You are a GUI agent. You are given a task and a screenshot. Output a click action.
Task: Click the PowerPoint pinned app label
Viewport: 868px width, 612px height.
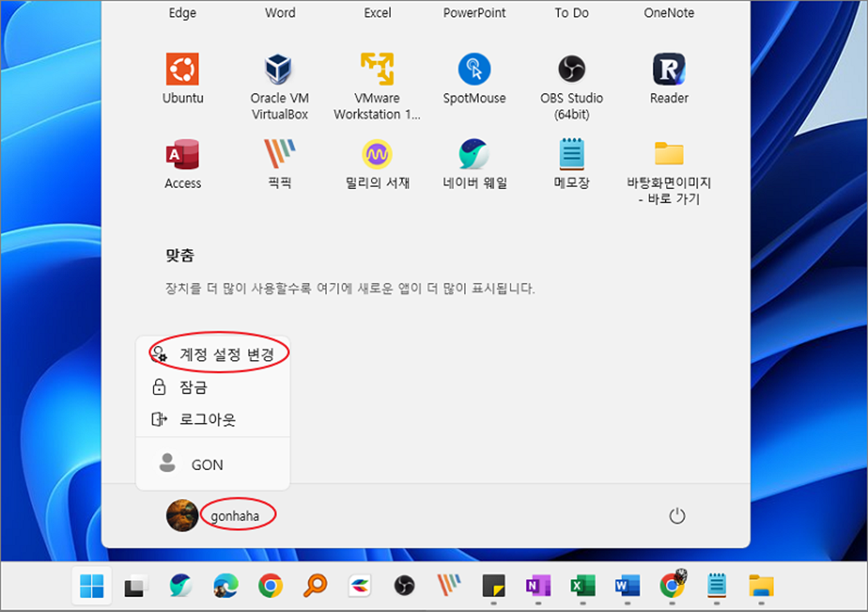click(x=474, y=13)
